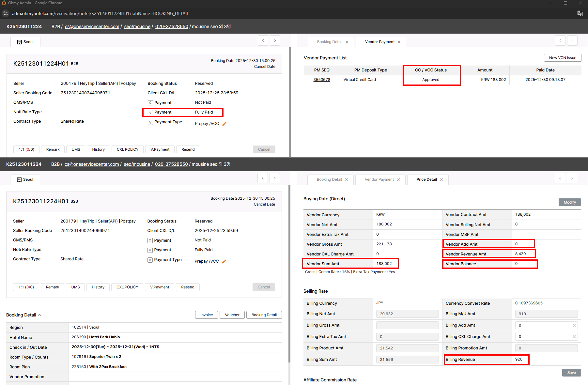Image resolution: width=588 pixels, height=385 pixels.
Task: Select Vendor Payment tab in bottom panel
Action: click(x=379, y=179)
